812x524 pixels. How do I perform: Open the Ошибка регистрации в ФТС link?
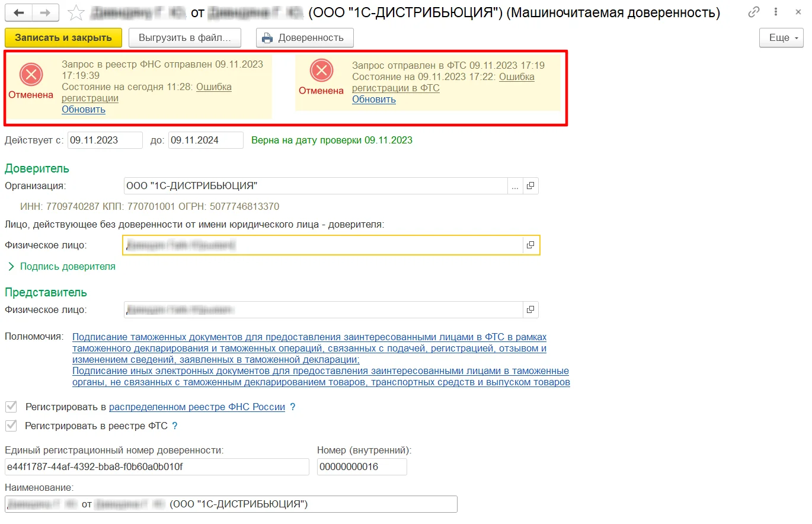coord(443,82)
